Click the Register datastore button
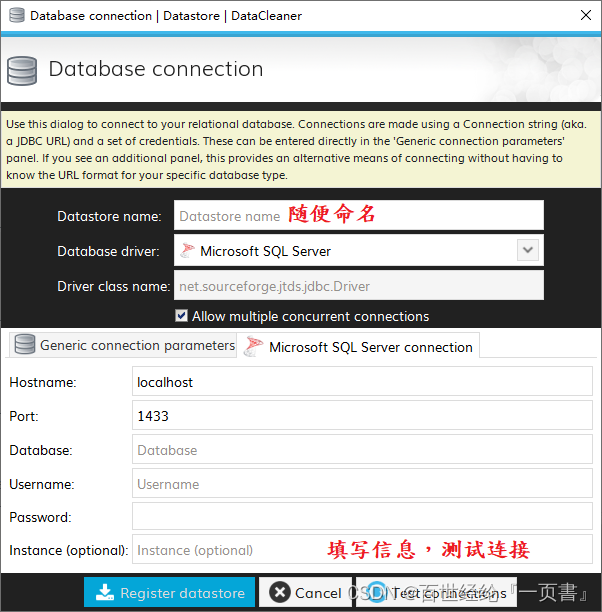602x612 pixels. [169, 592]
